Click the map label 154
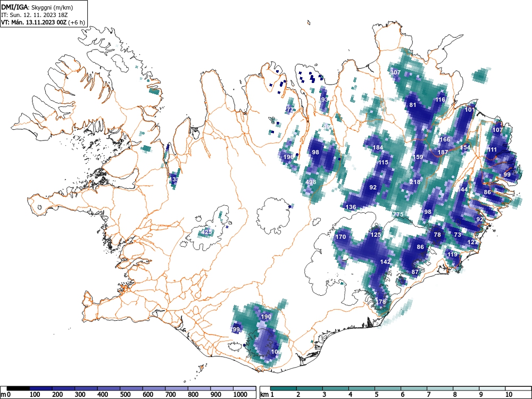 point(465,147)
